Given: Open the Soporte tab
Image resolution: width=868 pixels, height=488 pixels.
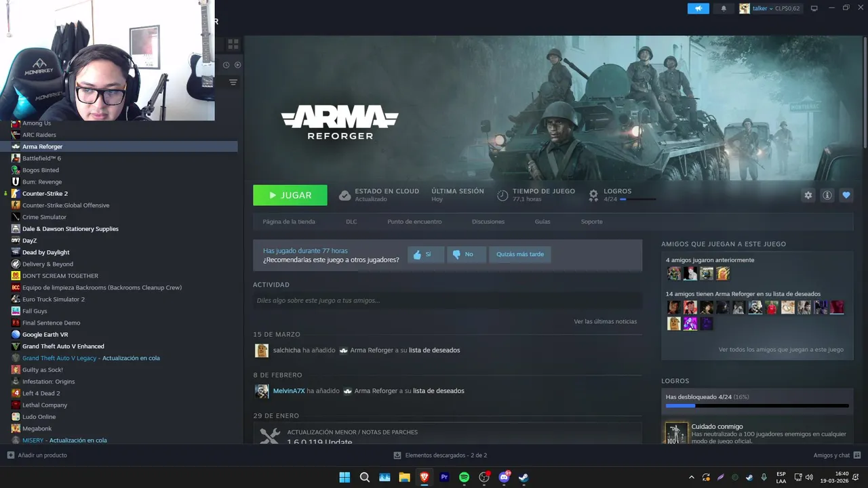Looking at the screenshot, I should pyautogui.click(x=591, y=222).
